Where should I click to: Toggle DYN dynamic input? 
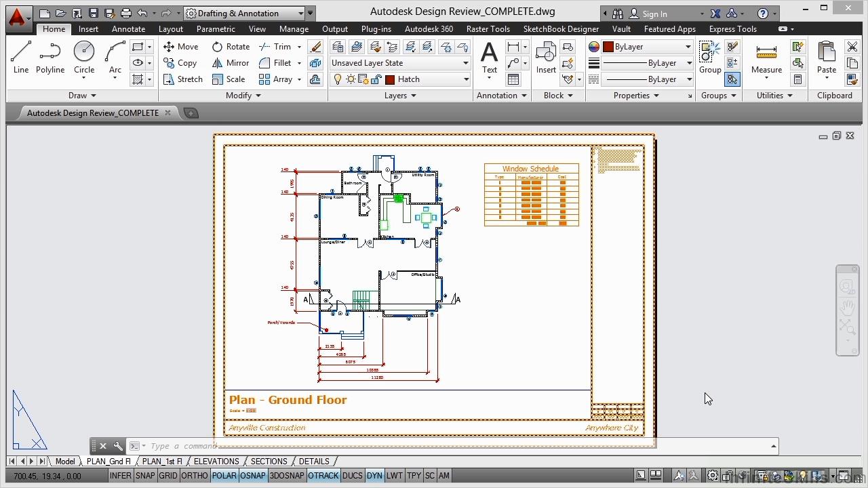point(374,476)
